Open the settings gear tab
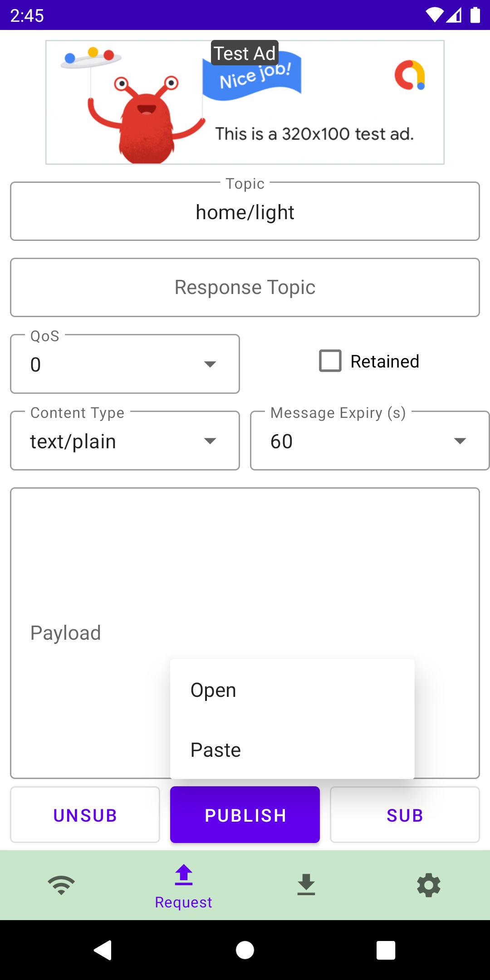This screenshot has width=490, height=980. 429,885
